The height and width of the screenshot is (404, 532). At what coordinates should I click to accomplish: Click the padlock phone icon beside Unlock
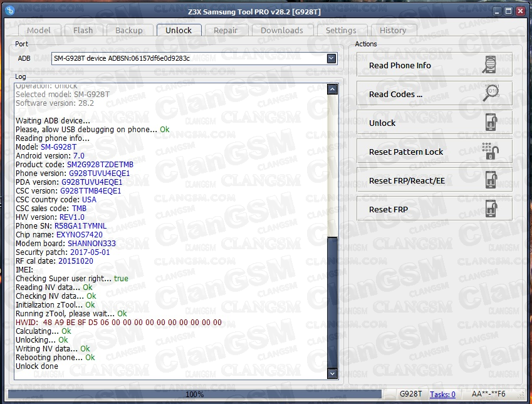pyautogui.click(x=491, y=123)
